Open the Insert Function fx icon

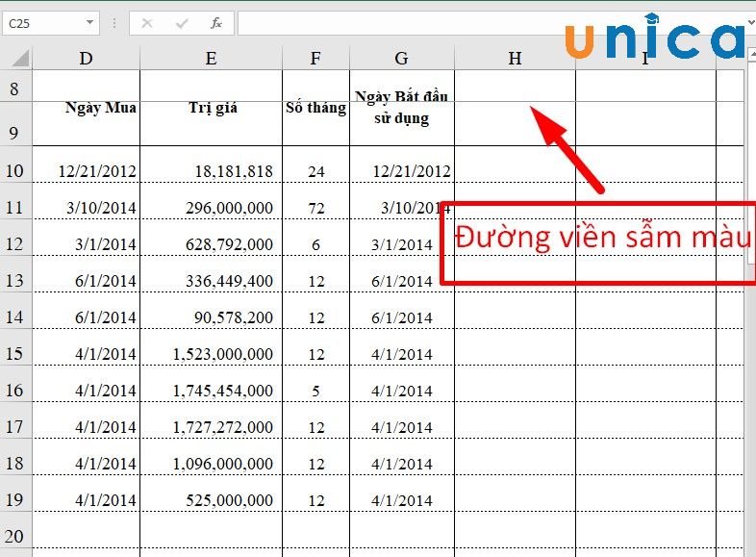[216, 23]
